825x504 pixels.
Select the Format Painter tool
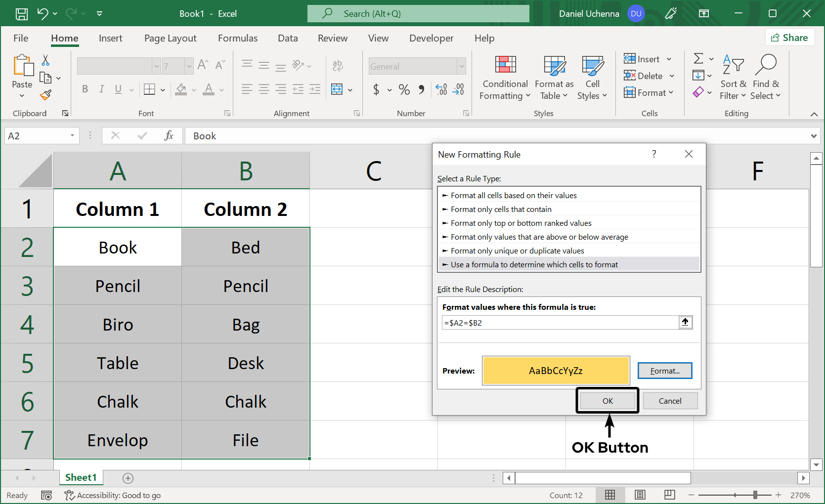[x=45, y=95]
